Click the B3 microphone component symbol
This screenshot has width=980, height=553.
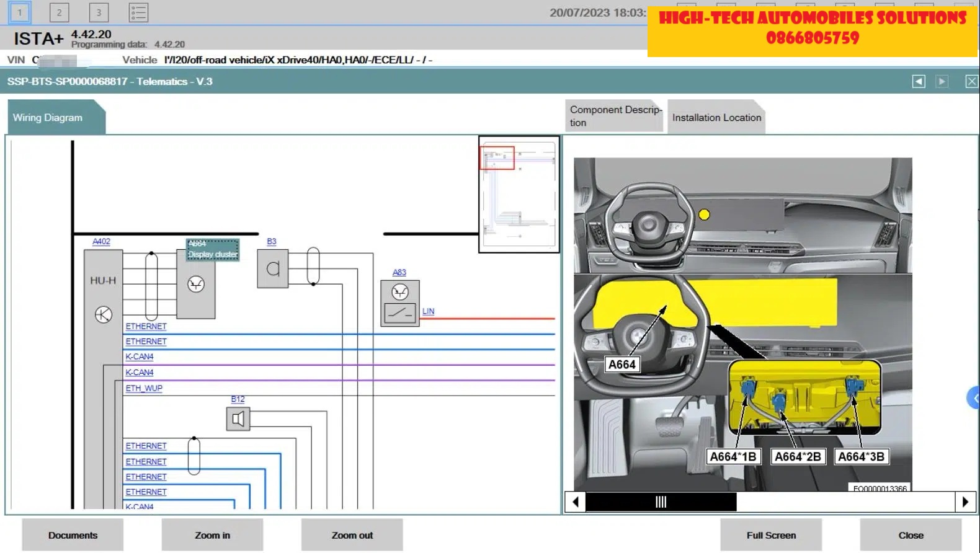(x=273, y=268)
